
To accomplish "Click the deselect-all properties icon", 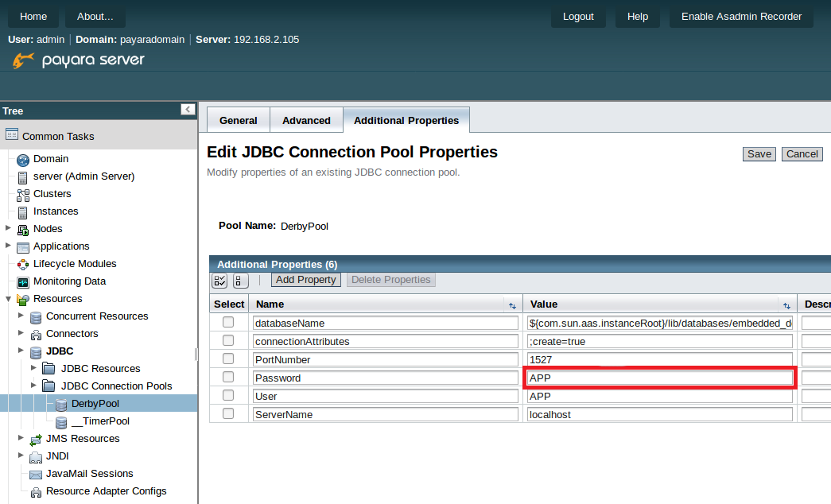I will (x=241, y=281).
